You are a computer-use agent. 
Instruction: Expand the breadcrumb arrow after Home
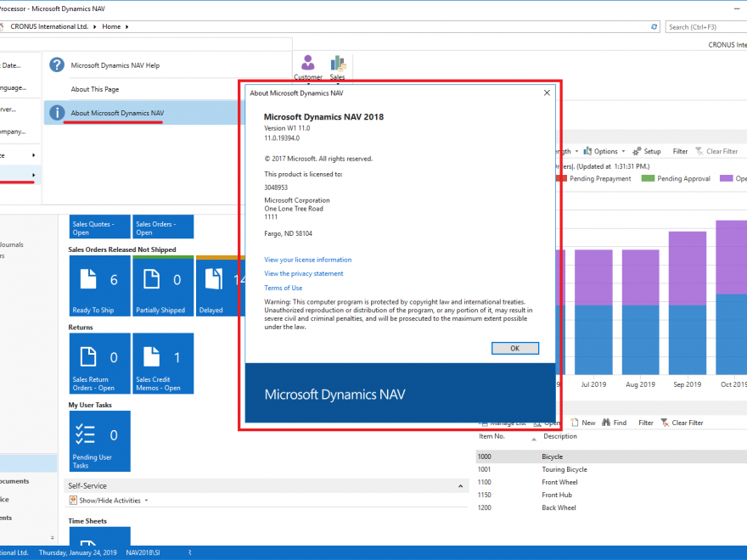click(x=127, y=26)
